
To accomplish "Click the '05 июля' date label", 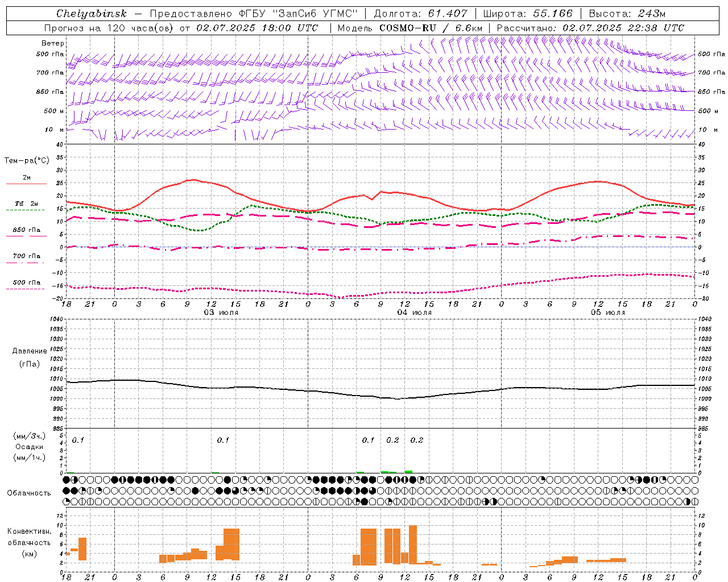I will [607, 313].
